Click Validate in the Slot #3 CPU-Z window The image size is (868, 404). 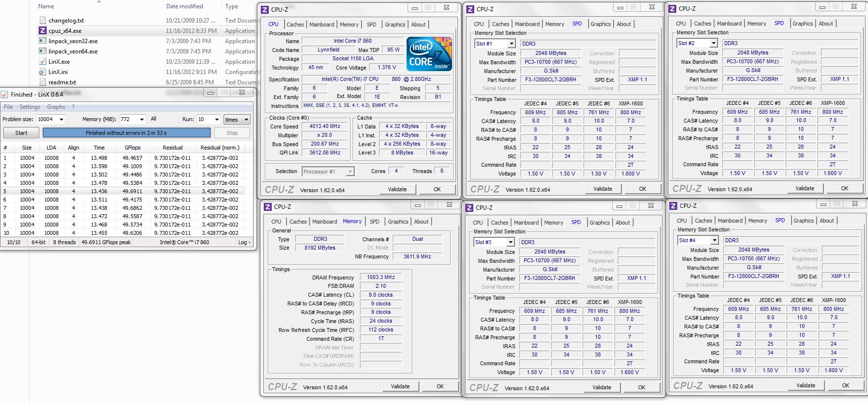point(602,387)
